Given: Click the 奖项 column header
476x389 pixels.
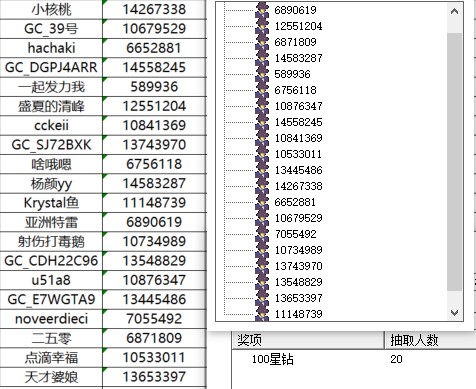Looking at the screenshot, I should click(308, 340).
